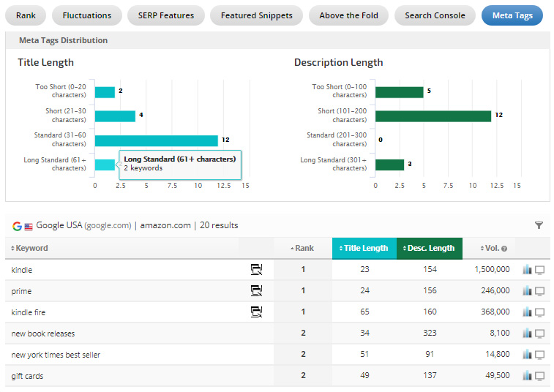554x392 pixels.
Task: Click monitor icon in new book releases row
Action: [x=540, y=333]
